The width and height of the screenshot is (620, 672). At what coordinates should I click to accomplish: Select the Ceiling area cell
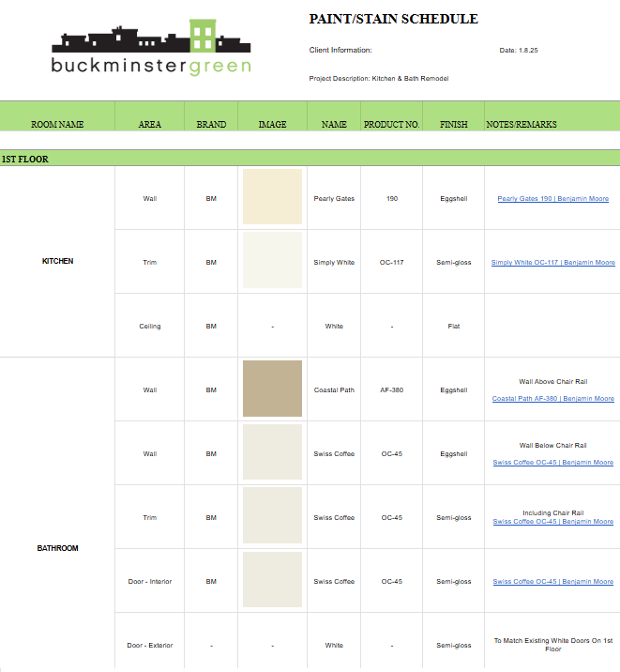tap(150, 326)
